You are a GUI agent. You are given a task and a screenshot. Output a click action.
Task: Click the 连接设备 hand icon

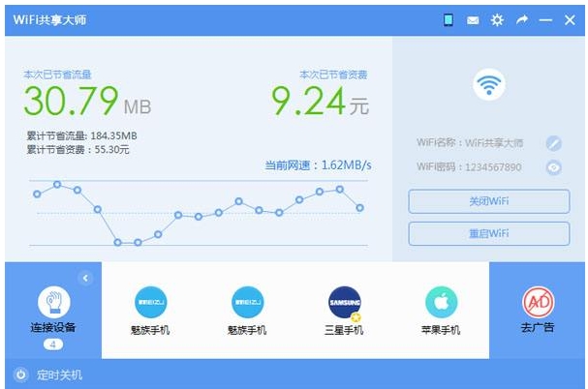[x=54, y=303]
